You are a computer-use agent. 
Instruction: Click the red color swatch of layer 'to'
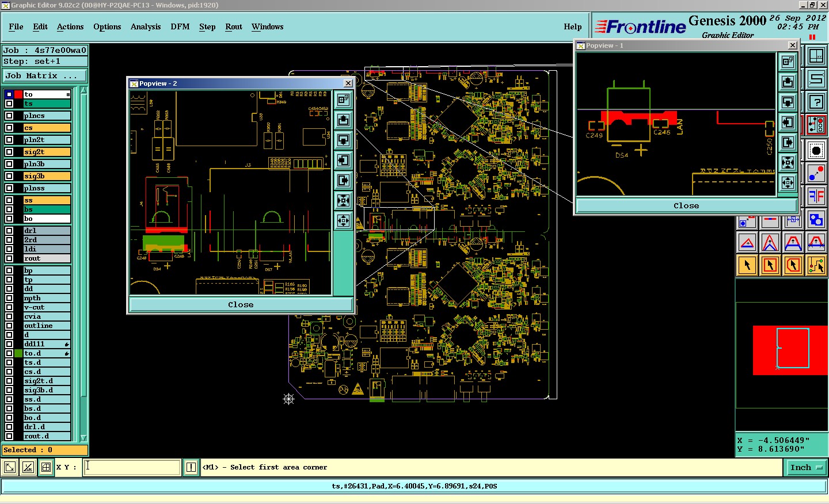[x=18, y=94]
